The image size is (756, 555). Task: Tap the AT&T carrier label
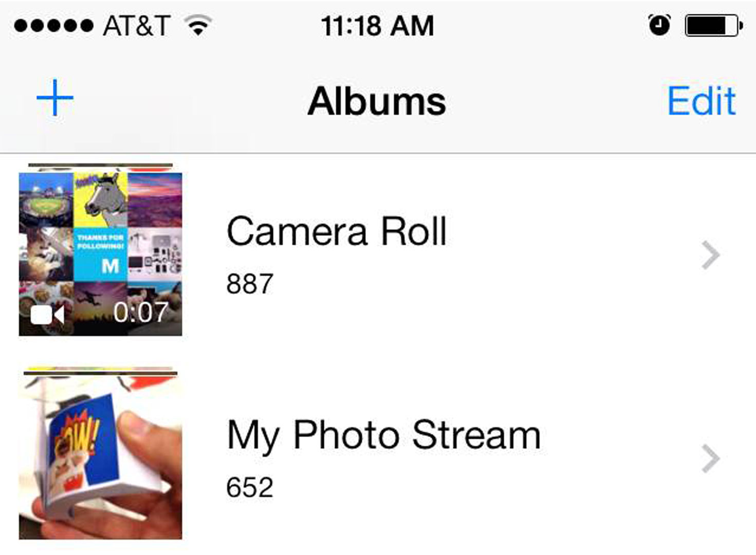tap(136, 26)
